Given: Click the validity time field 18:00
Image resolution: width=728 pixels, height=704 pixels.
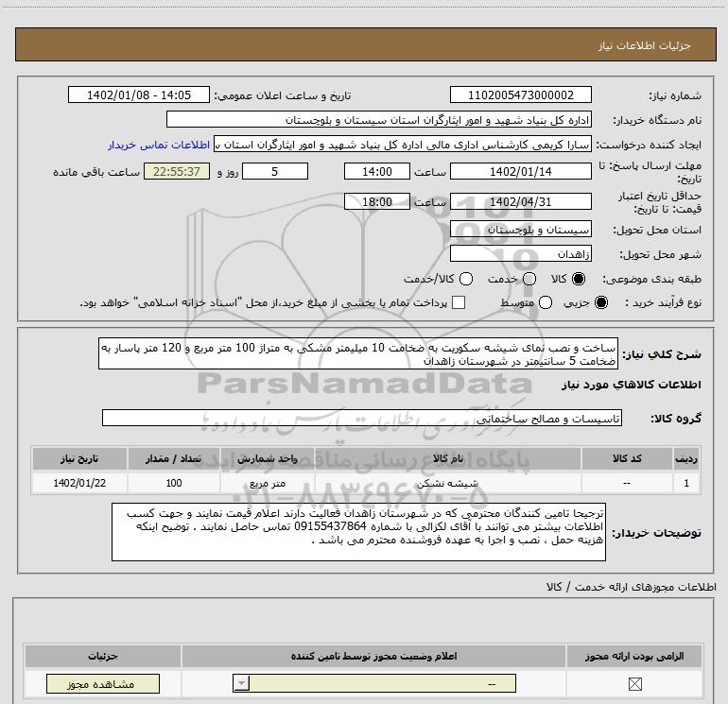Looking at the screenshot, I should (377, 201).
